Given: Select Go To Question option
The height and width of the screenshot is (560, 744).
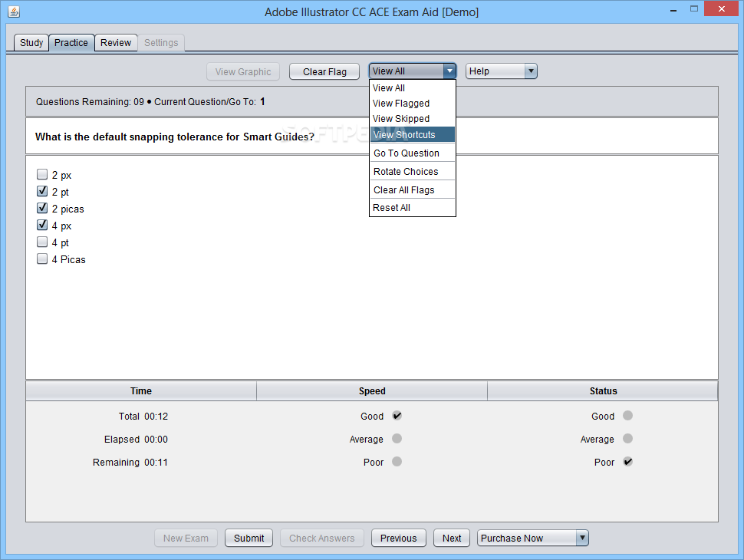Looking at the screenshot, I should (413, 153).
